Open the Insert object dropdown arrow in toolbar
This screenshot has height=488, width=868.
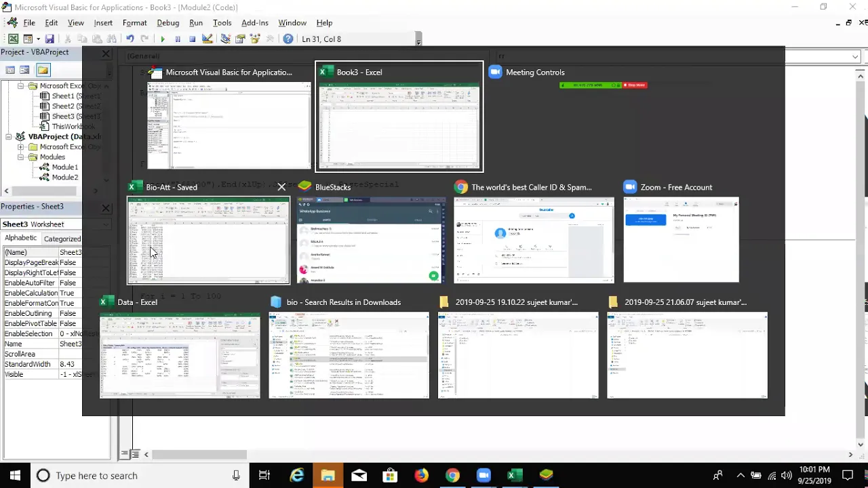point(38,39)
